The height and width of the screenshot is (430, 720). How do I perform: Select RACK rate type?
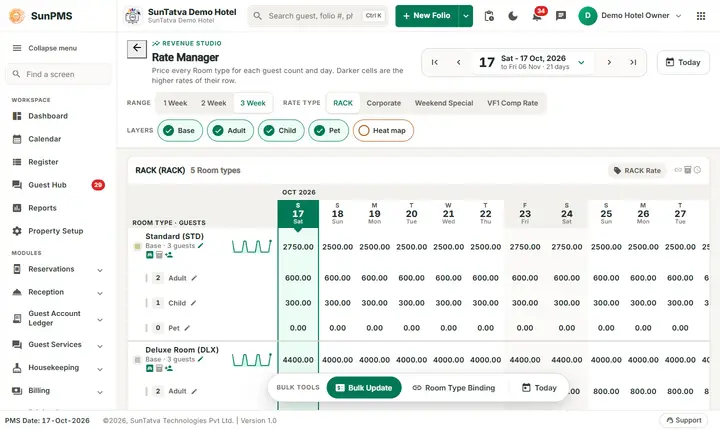tap(343, 103)
